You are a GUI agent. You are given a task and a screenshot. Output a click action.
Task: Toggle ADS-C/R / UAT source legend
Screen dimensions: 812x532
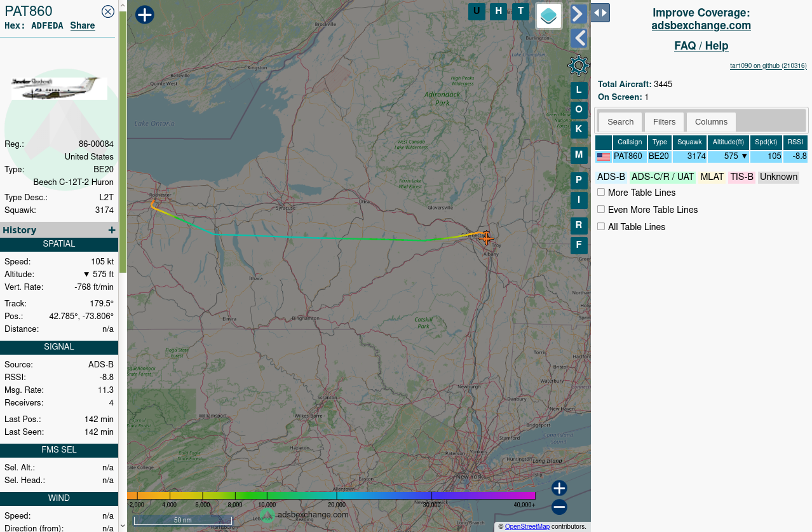(663, 177)
